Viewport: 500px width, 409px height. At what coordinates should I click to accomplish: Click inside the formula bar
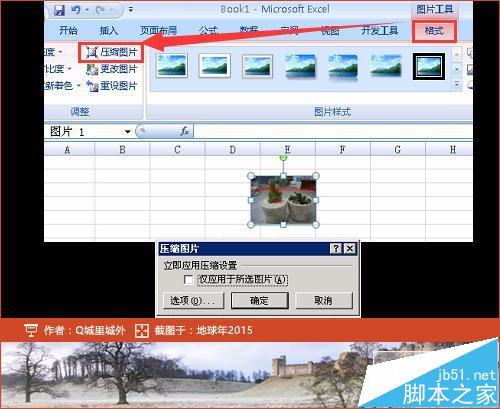coord(333,131)
